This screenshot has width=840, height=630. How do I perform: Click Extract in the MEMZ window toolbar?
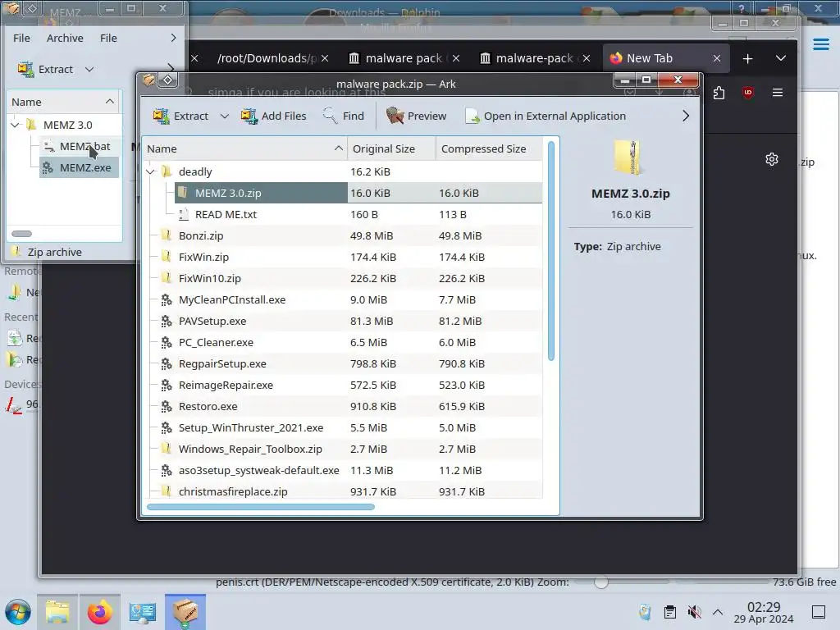click(x=45, y=69)
